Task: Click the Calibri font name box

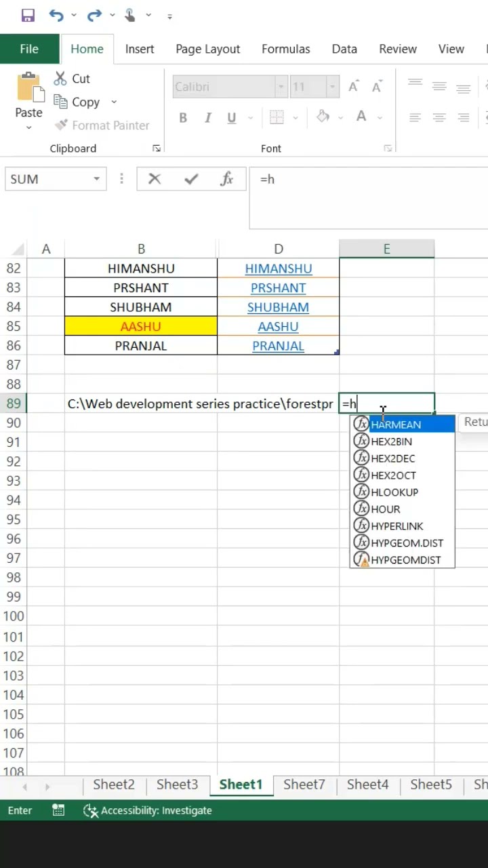Action: (x=224, y=87)
